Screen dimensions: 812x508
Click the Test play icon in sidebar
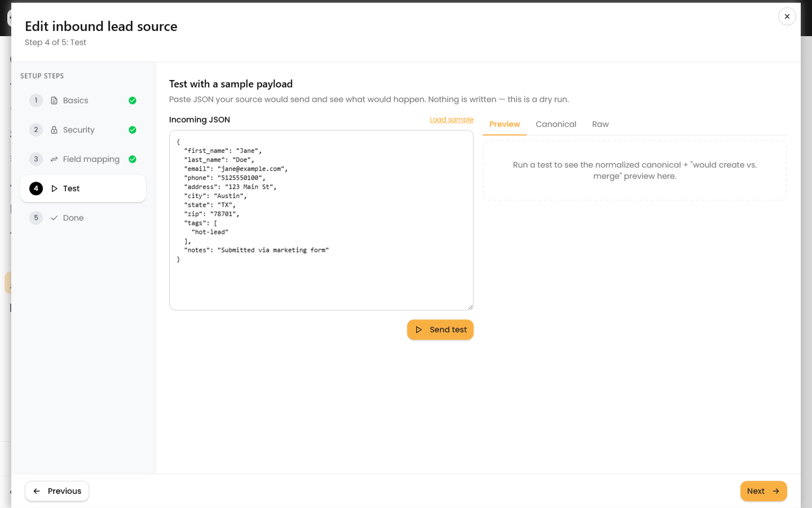(x=54, y=189)
